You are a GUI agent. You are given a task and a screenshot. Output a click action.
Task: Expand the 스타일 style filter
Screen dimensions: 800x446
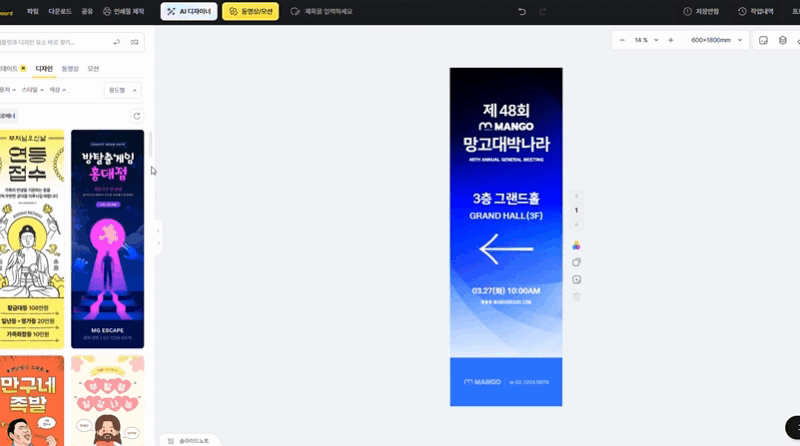tap(32, 90)
